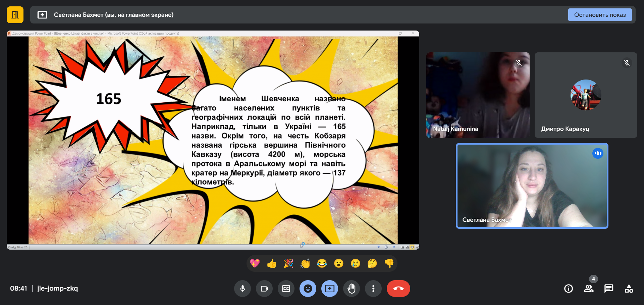This screenshot has width=644, height=305.
Task: Click the Остановить показ button
Action: tap(600, 15)
